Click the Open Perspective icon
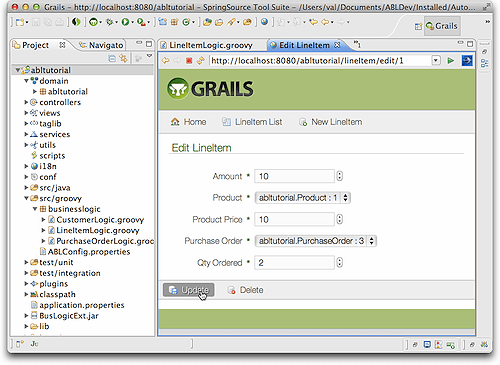The height and width of the screenshot is (365, 500). (x=418, y=26)
